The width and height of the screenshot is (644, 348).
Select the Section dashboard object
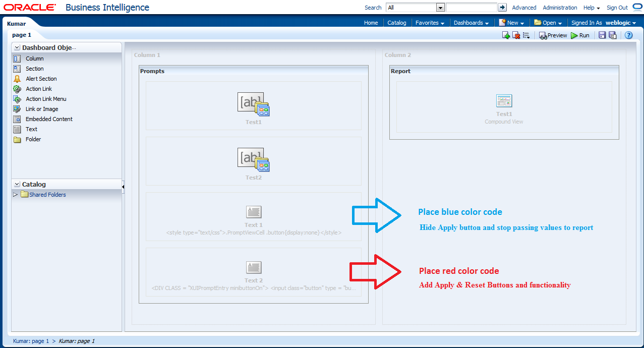pyautogui.click(x=34, y=68)
